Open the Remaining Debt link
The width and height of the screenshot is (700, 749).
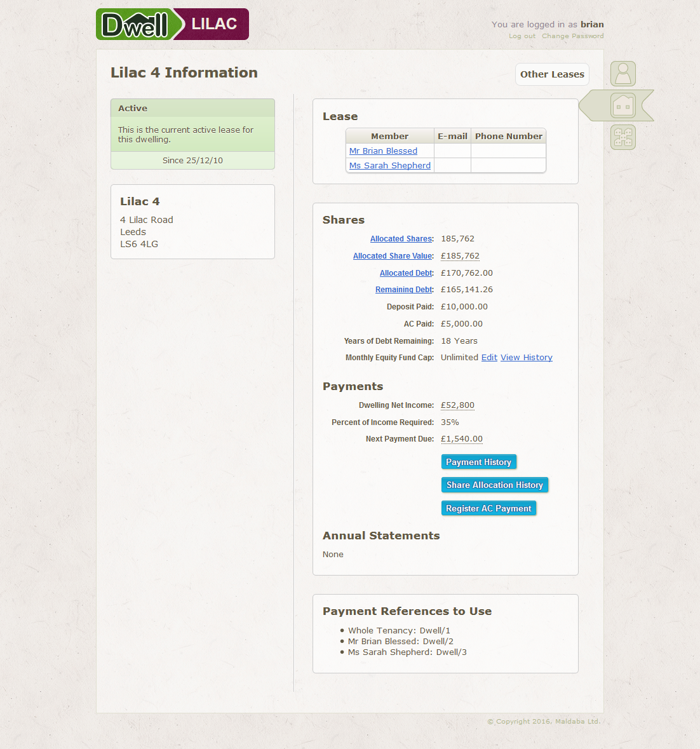click(x=403, y=290)
